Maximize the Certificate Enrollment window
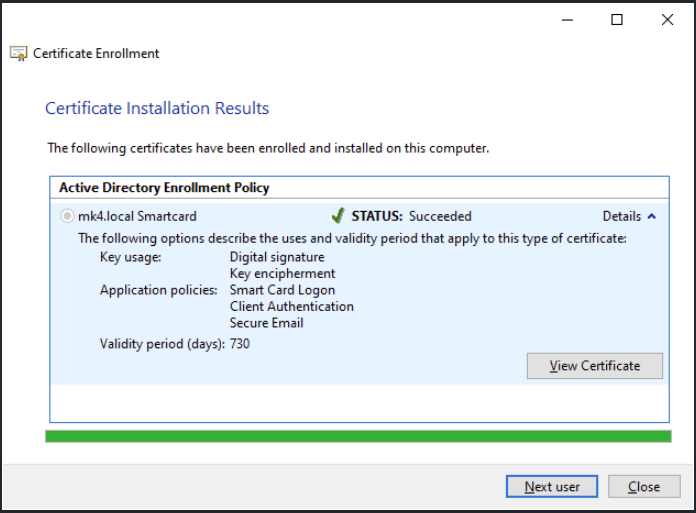The height and width of the screenshot is (513, 696). (x=617, y=20)
